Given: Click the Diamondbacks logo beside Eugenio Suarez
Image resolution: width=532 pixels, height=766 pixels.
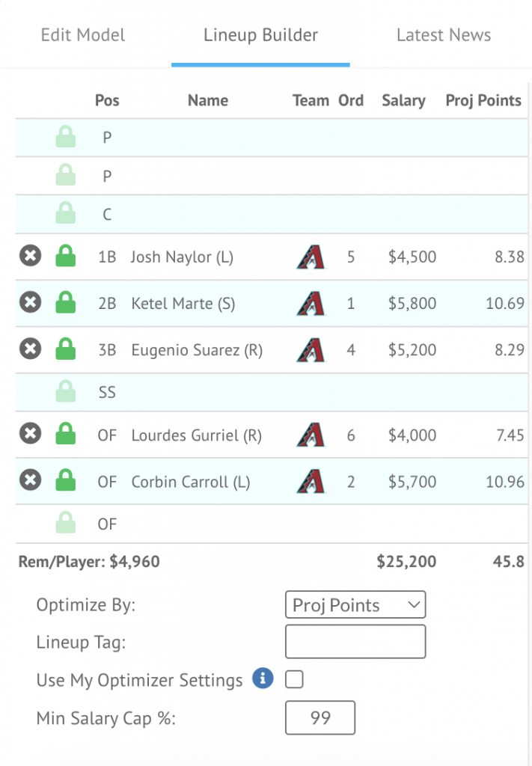Looking at the screenshot, I should tap(311, 350).
